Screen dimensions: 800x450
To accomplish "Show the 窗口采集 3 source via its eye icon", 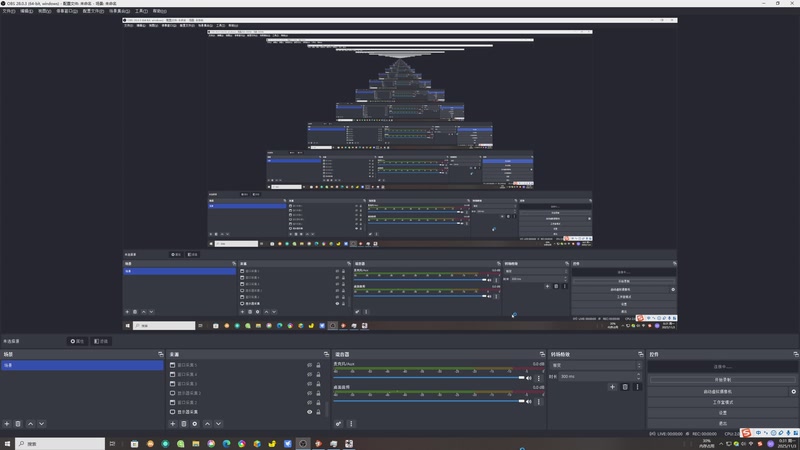I will tap(309, 384).
